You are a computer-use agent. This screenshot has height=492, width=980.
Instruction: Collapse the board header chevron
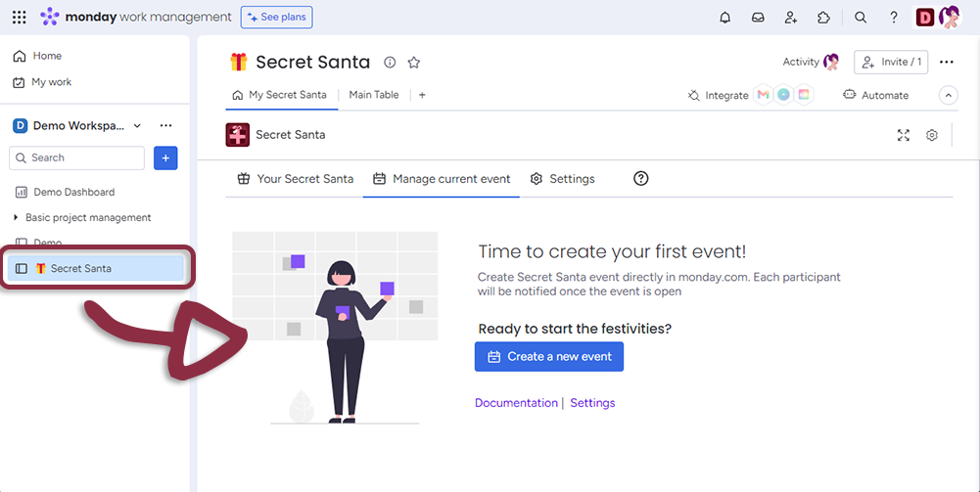tap(948, 95)
